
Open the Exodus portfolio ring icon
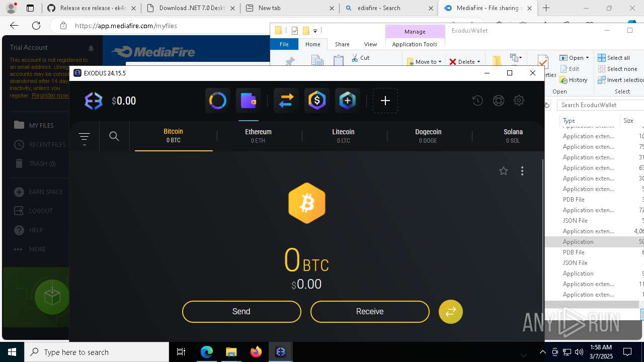(x=218, y=101)
